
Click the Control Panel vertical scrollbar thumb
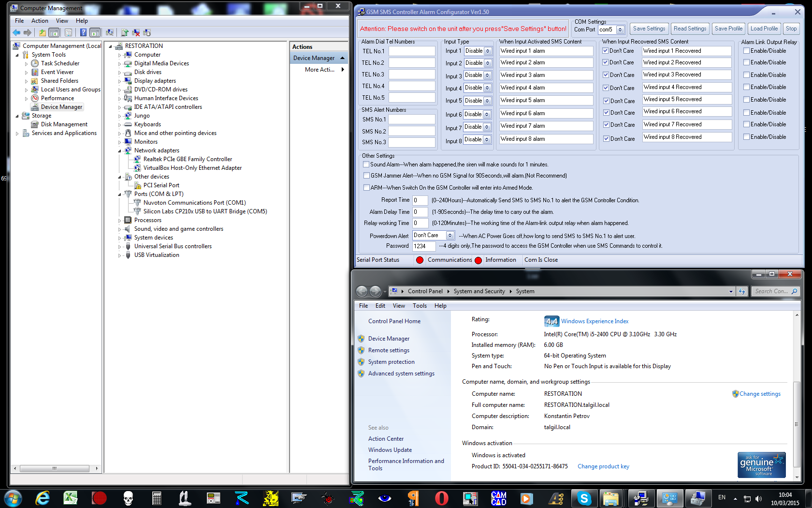(797, 424)
